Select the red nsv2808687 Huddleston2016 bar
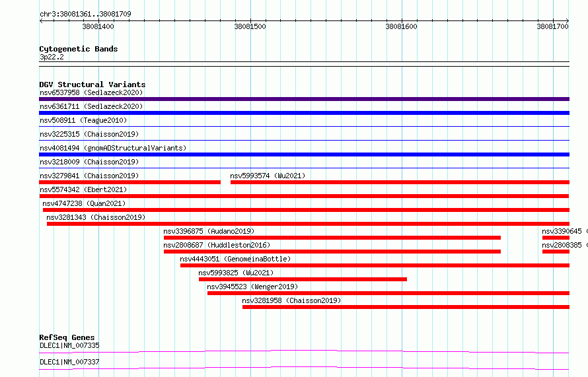588x377 pixels. [x=332, y=252]
